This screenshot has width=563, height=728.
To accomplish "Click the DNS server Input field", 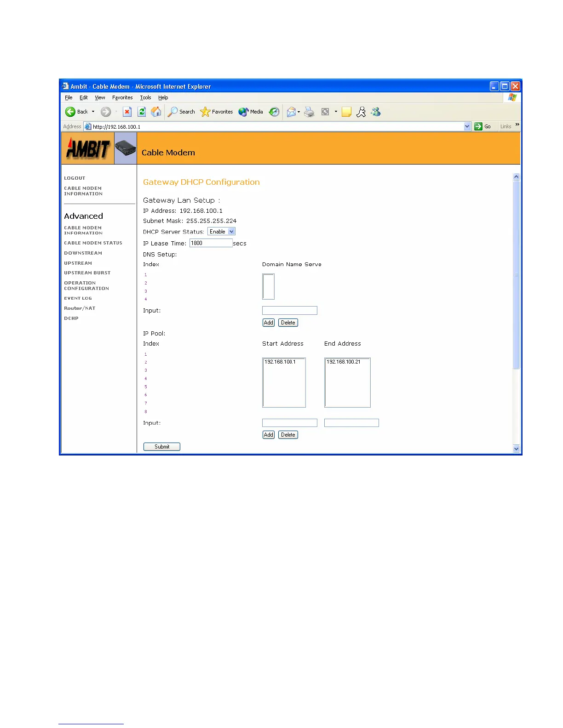I will [290, 310].
